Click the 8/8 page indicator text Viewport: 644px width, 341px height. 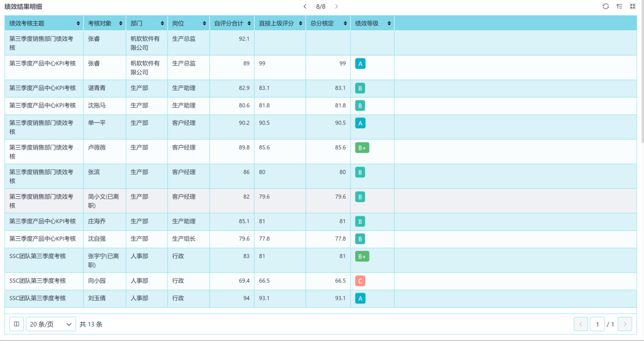pyautogui.click(x=321, y=6)
